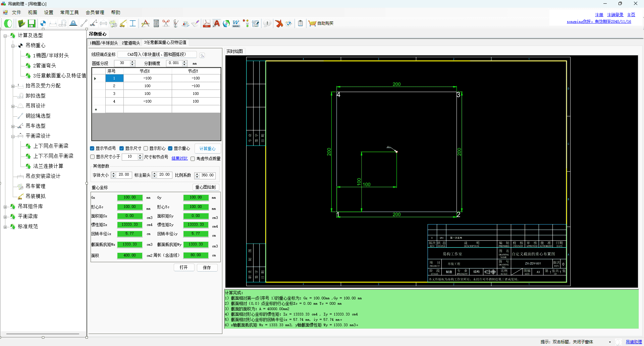Screen dimensions: 644x346
Task: Click the yellow crane toolbar icon
Action: tap(123, 23)
